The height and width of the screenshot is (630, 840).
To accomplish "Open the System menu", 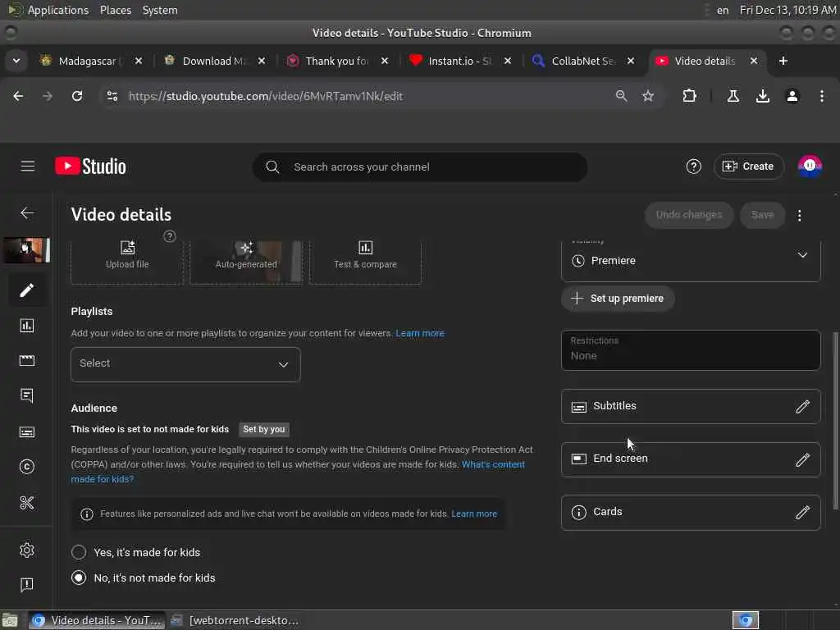I will (160, 10).
